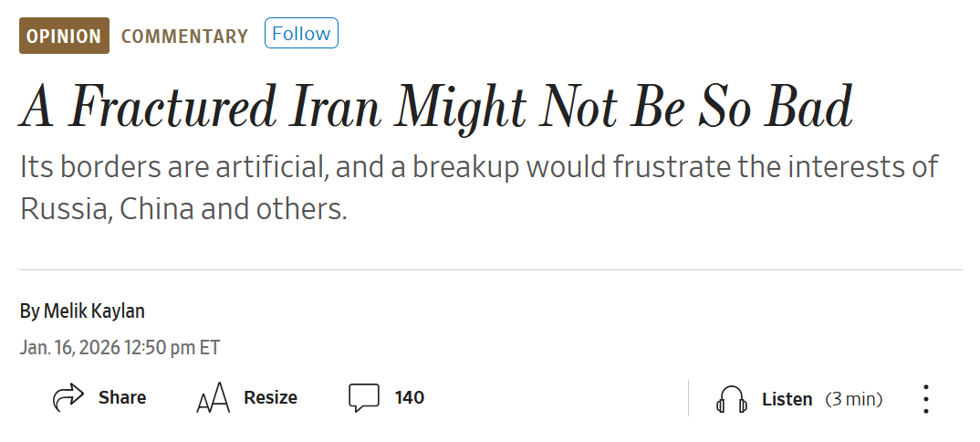The image size is (980, 442).
Task: Click the 140 comments count
Action: (x=410, y=398)
